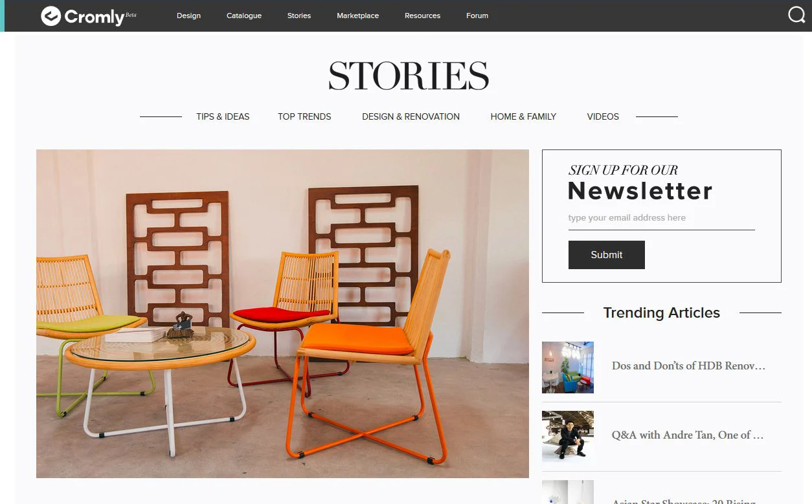Image resolution: width=812 pixels, height=504 pixels.
Task: Read the Q&A with Andre Tan article
Action: pos(688,435)
